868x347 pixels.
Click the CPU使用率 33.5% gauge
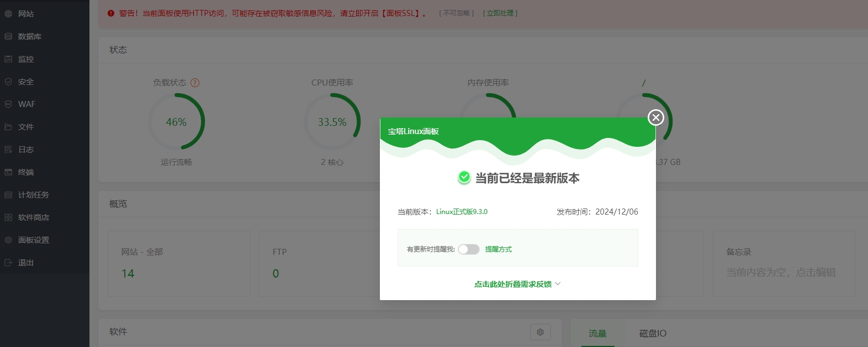tap(332, 122)
